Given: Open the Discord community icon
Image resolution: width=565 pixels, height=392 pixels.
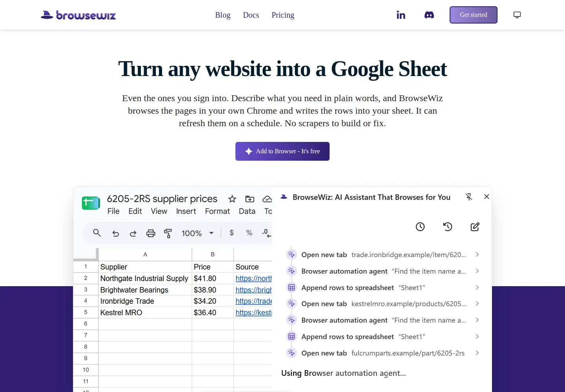Looking at the screenshot, I should point(429,15).
